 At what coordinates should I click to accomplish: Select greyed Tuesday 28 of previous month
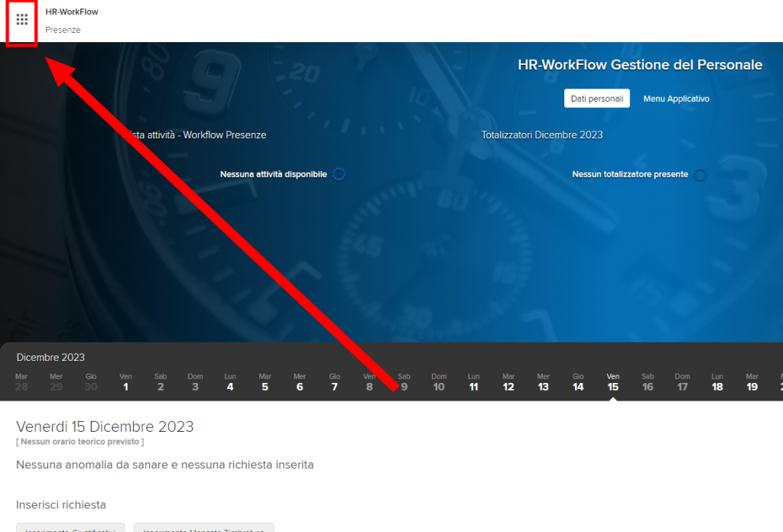pos(21,382)
